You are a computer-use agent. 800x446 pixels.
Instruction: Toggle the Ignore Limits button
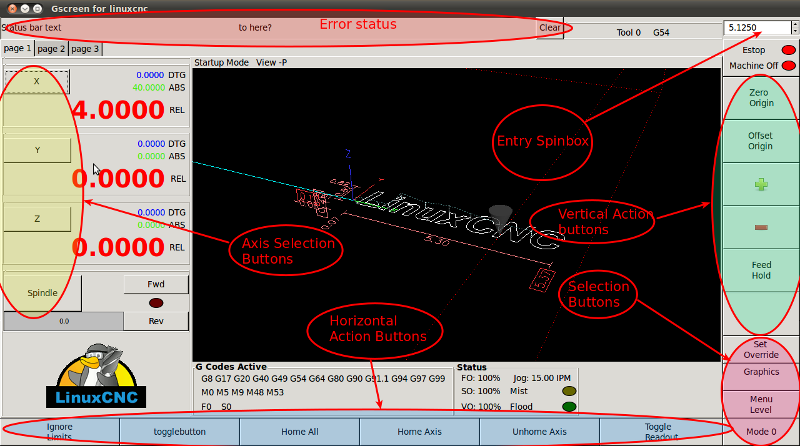coord(60,432)
